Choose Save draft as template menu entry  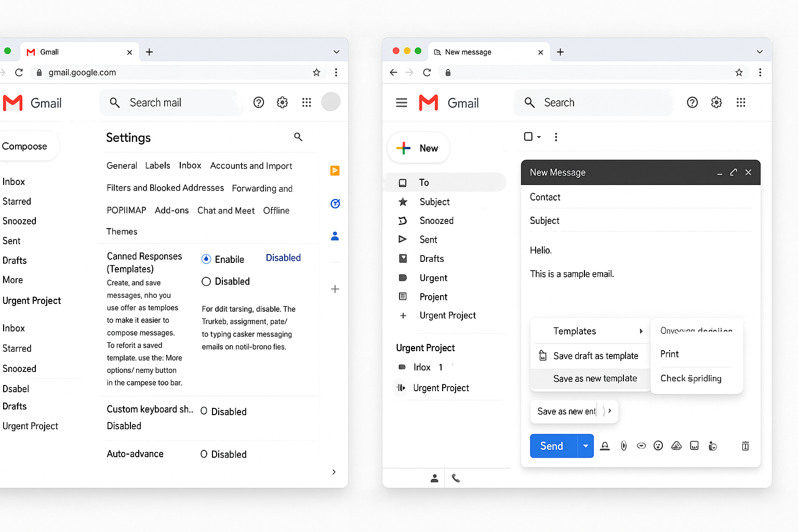[590, 356]
